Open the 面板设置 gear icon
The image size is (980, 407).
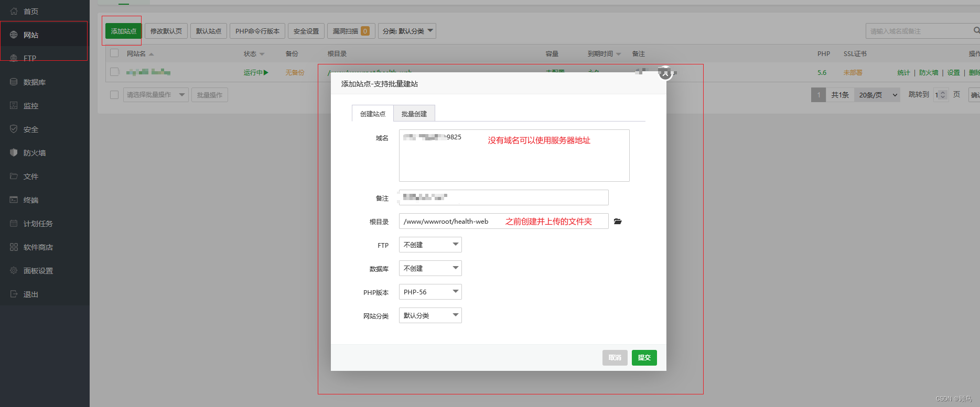14,270
